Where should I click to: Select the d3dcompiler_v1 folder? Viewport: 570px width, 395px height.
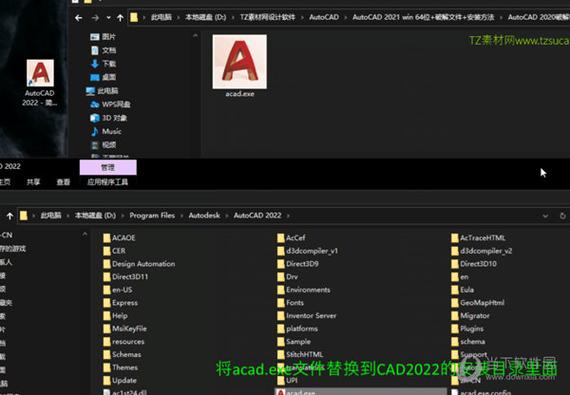pyautogui.click(x=308, y=251)
